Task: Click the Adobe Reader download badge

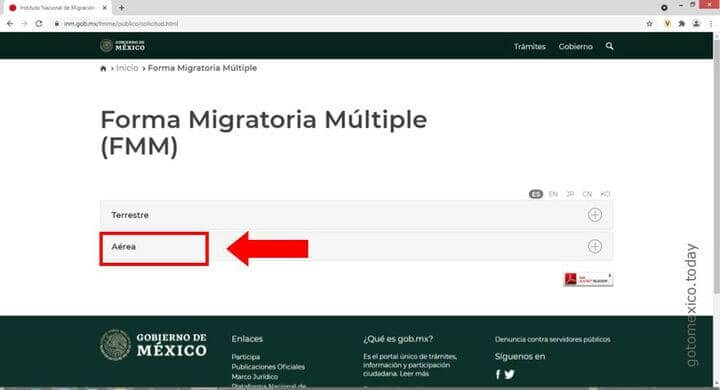Action: click(x=588, y=279)
